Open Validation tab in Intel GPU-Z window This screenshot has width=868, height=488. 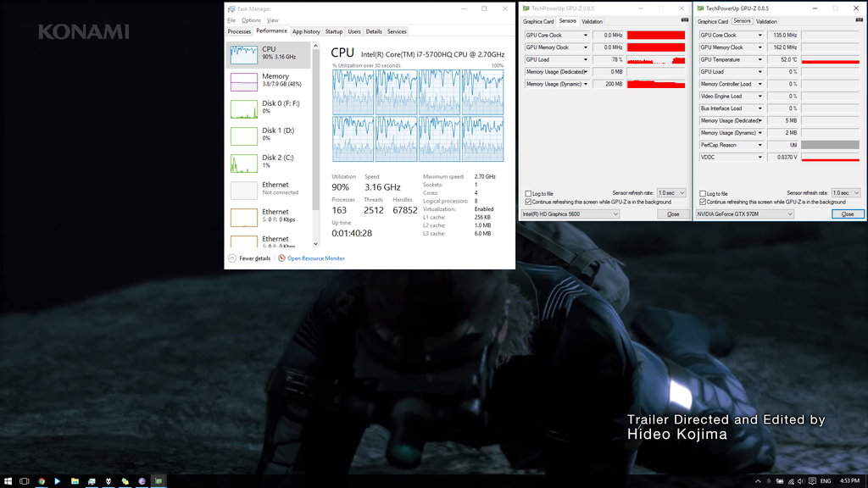[592, 21]
